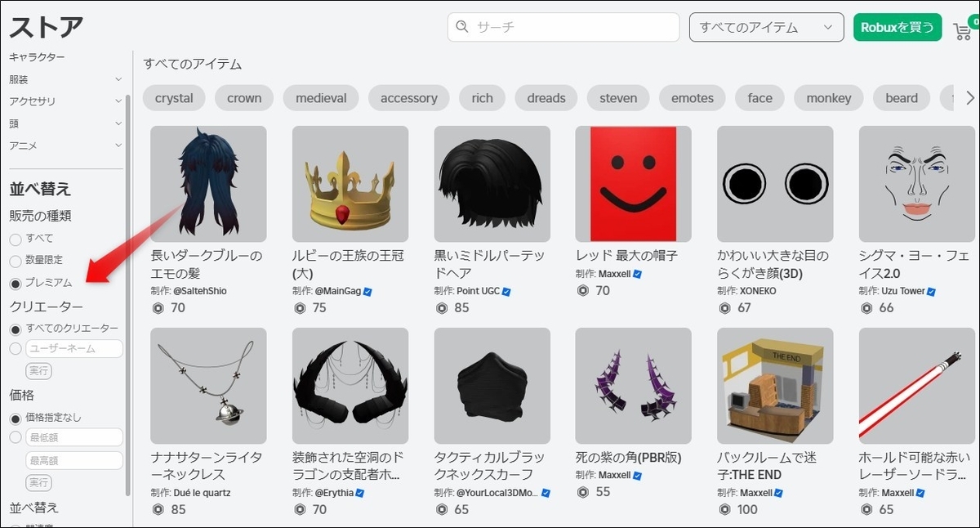This screenshot has height=528, width=980.
Task: Click the サーチ search field
Action: pos(563,27)
